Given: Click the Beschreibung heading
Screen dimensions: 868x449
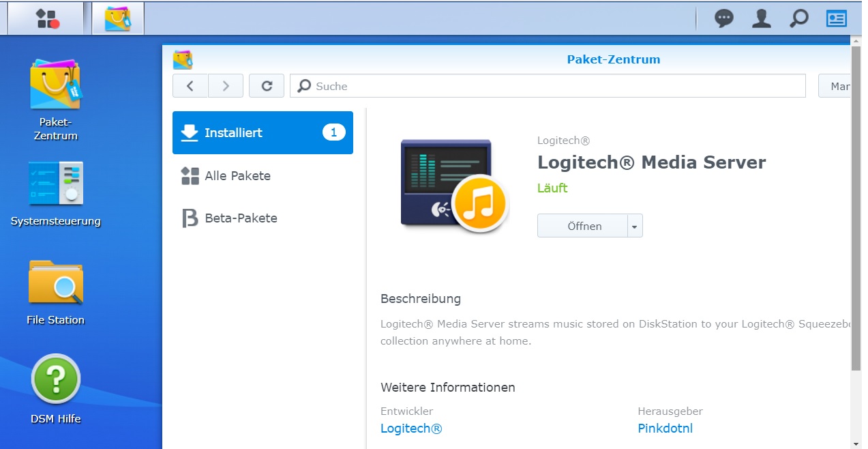Looking at the screenshot, I should point(421,299).
